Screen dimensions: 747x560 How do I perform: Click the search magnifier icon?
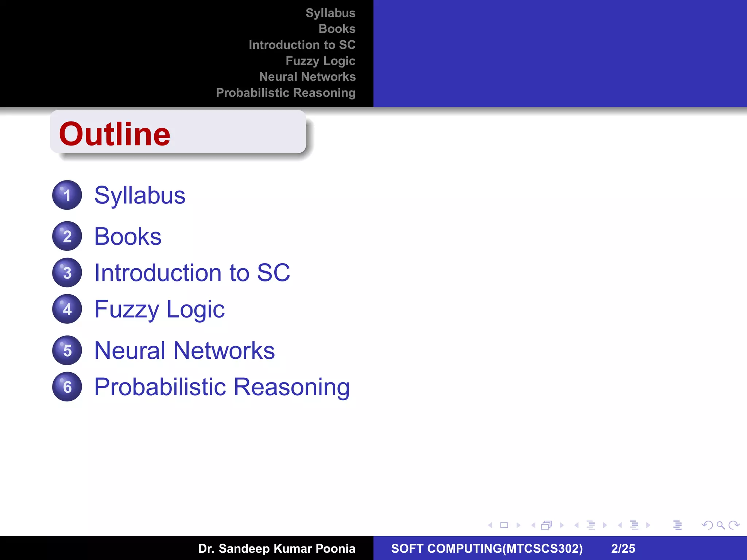[721, 525]
